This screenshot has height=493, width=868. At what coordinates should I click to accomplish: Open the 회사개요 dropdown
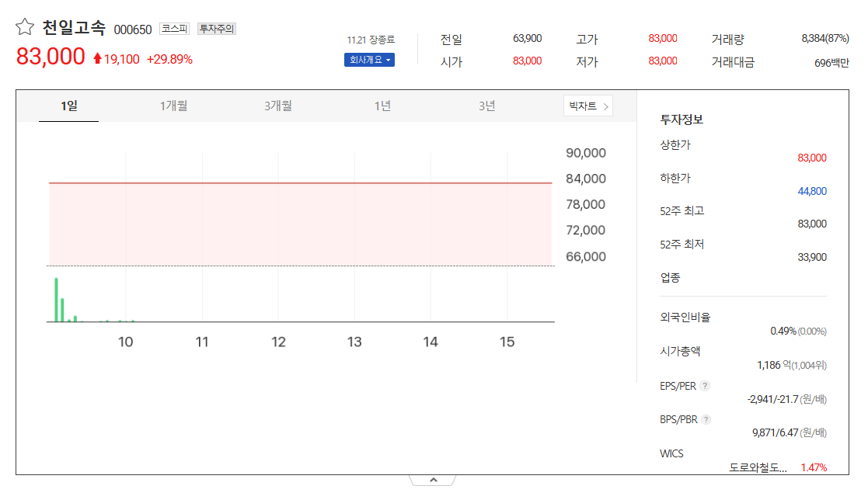[369, 60]
